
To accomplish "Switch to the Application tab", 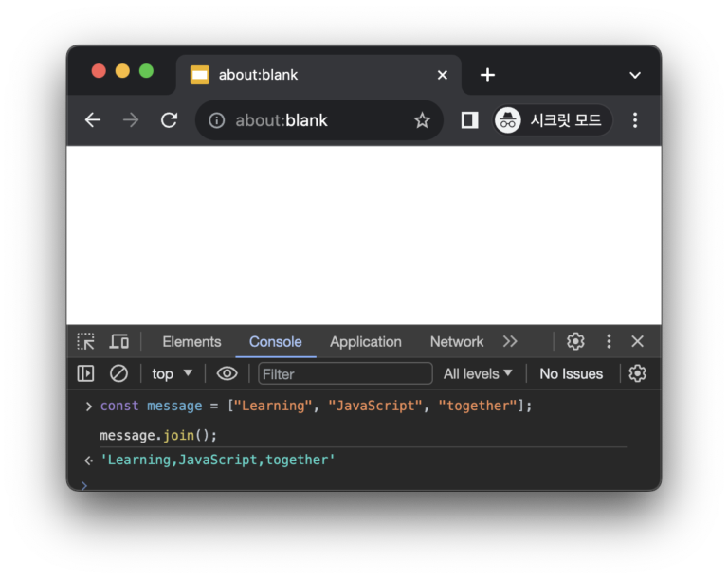I will [366, 342].
